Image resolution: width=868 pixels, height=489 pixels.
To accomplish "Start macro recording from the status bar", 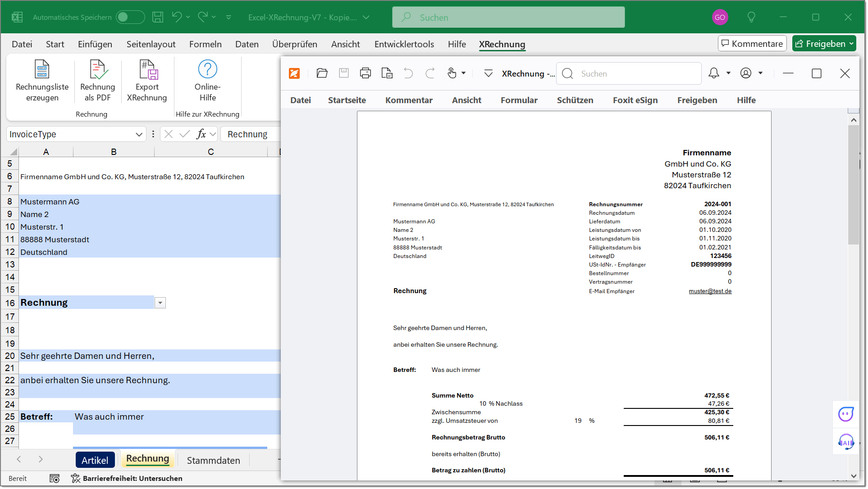I will [x=54, y=478].
